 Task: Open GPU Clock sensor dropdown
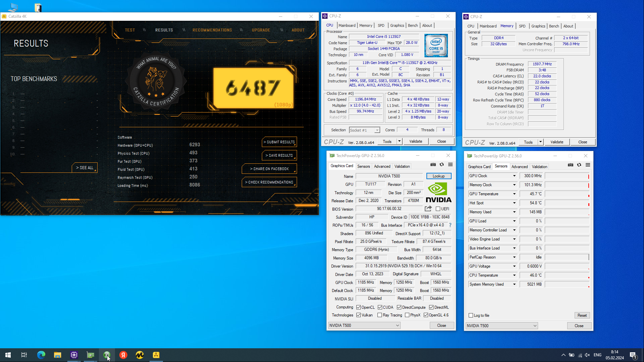click(514, 176)
